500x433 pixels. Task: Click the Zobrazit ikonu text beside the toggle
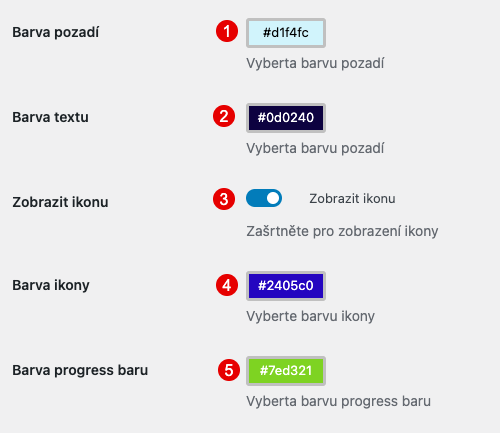pyautogui.click(x=352, y=199)
